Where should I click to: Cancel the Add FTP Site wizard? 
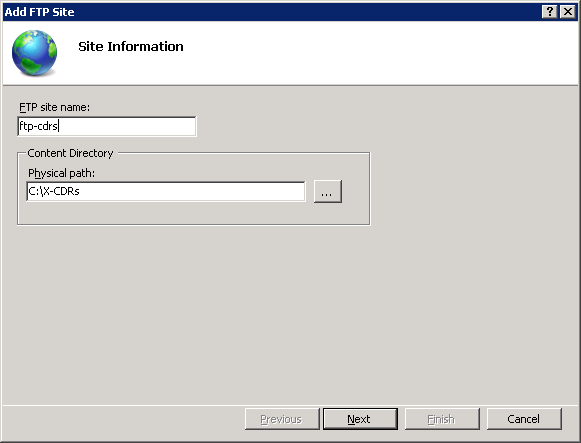coord(524,419)
